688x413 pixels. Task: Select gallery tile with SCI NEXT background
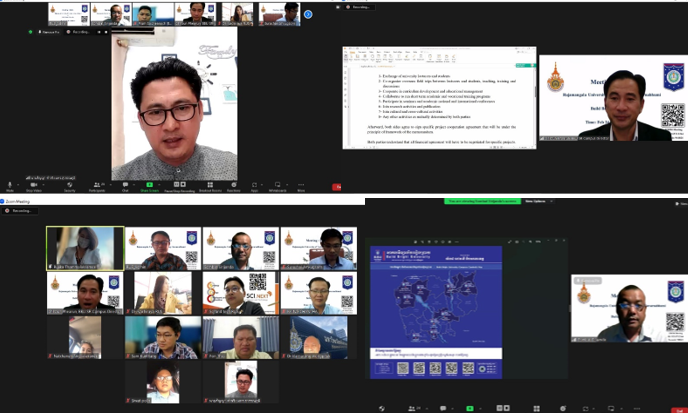[x=240, y=293]
